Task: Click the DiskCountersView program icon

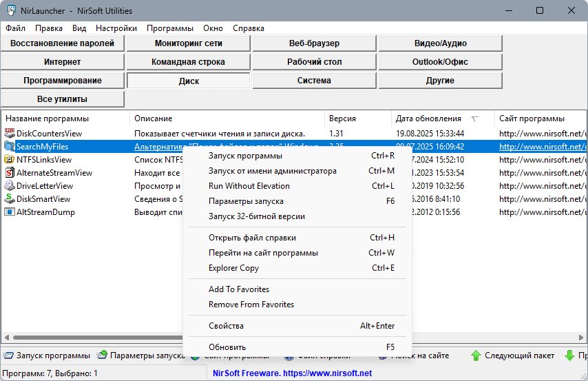Action: [10, 133]
